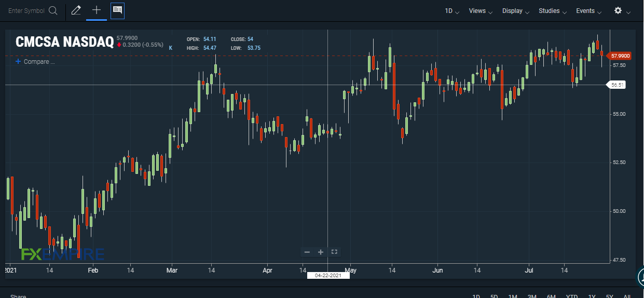Toggle the chart annotation comment icon
The width and height of the screenshot is (644, 298).
click(x=117, y=10)
